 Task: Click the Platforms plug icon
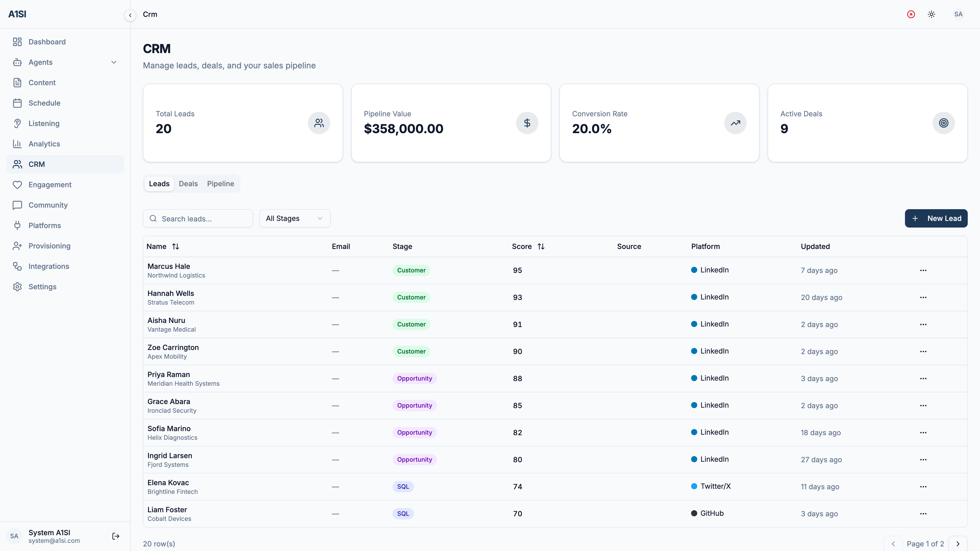click(17, 226)
